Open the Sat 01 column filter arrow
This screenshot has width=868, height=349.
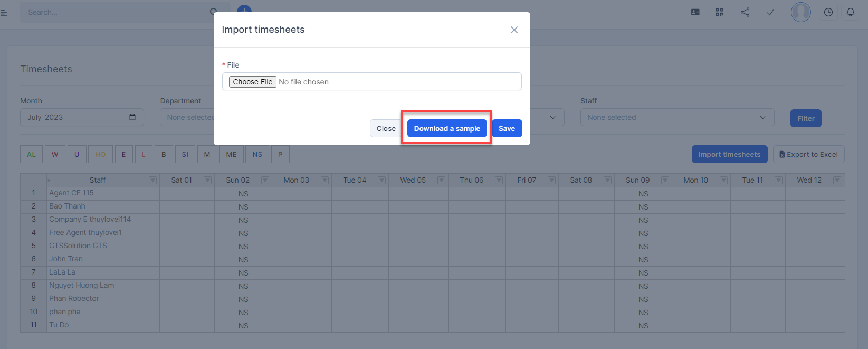(x=207, y=181)
